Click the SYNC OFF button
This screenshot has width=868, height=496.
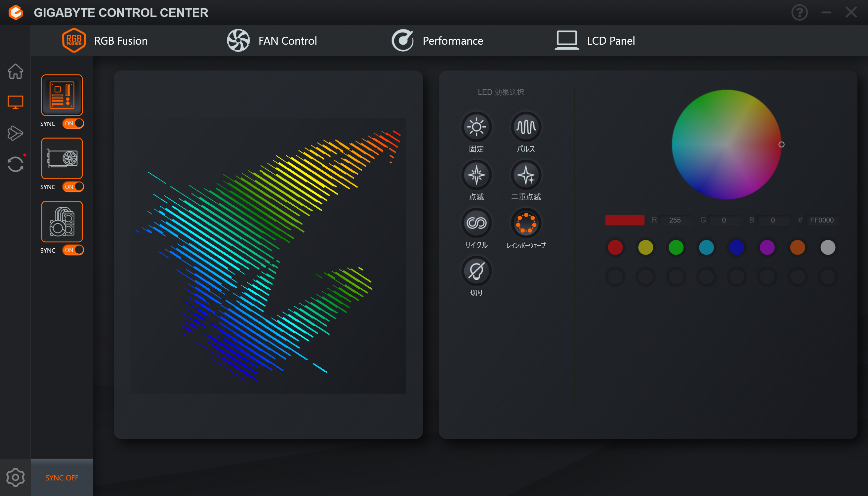click(62, 477)
